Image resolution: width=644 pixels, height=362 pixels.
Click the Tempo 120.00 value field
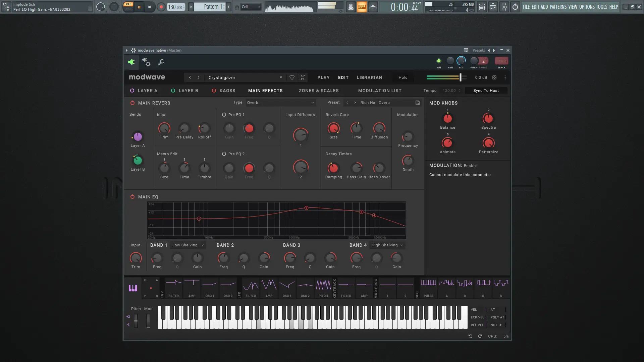449,90
